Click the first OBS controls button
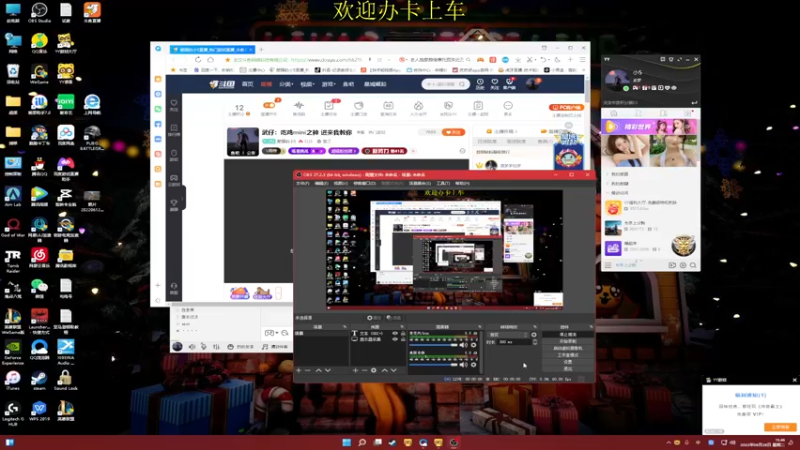Viewport: 800px width, 450px height. 568,335
